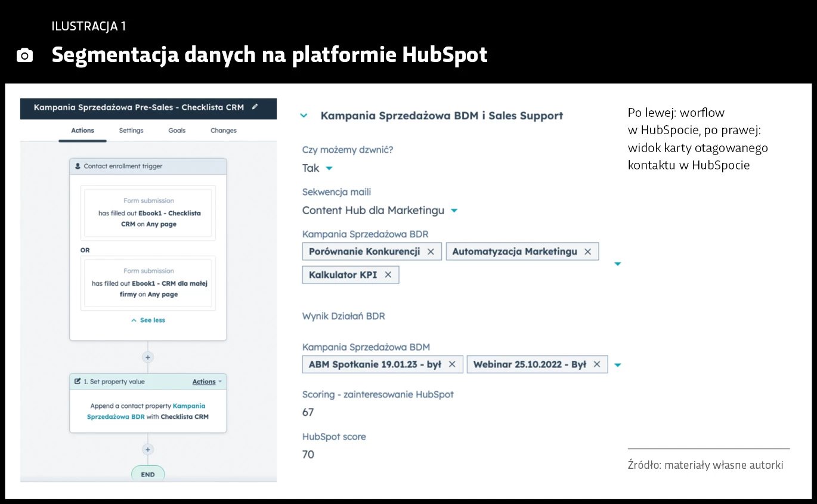Collapse Kampania Sprzedażowa BDM i Sales Support section

coord(304,116)
